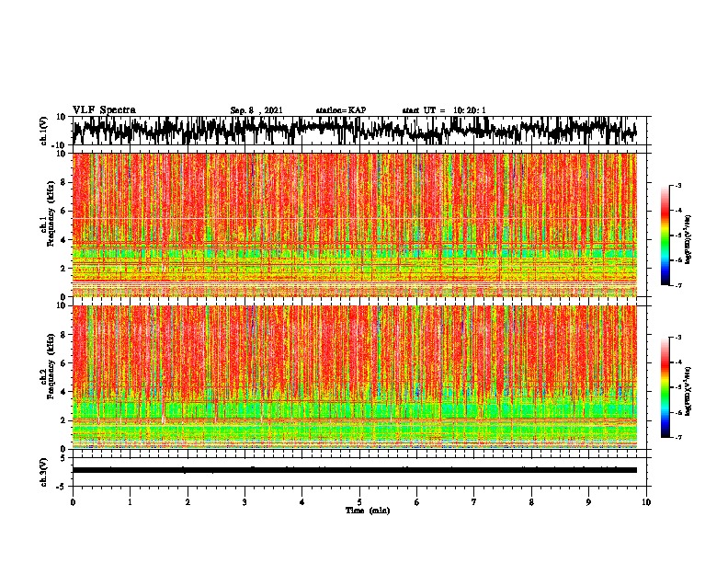Click the "Time (min)" x-axis label
Screen dimensions: 728x563
pyautogui.click(x=368, y=511)
